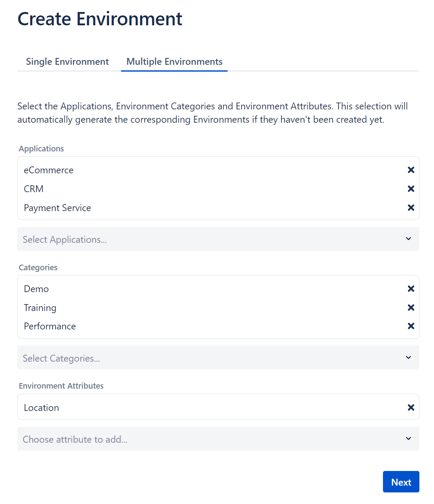Expand applications list using chevron arrow
The width and height of the screenshot is (434, 504).
(x=408, y=239)
